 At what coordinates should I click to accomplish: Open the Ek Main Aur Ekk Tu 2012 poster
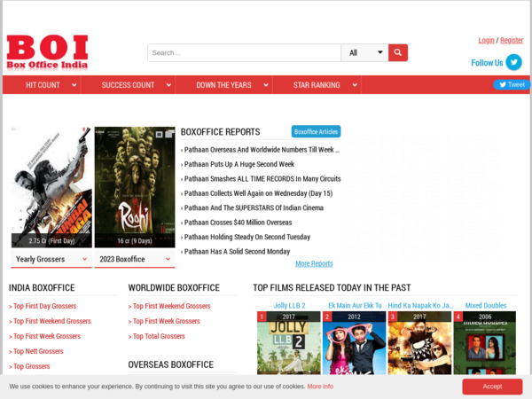pos(354,343)
